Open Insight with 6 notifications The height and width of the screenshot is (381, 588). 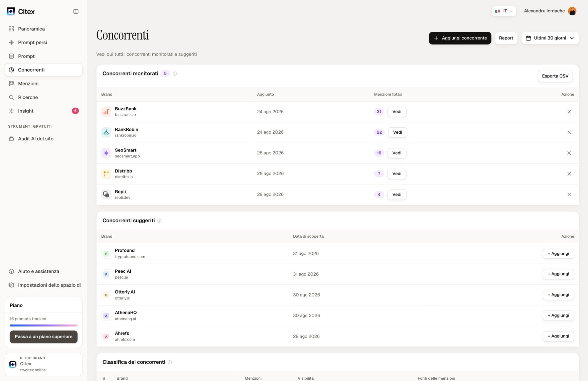tap(43, 111)
